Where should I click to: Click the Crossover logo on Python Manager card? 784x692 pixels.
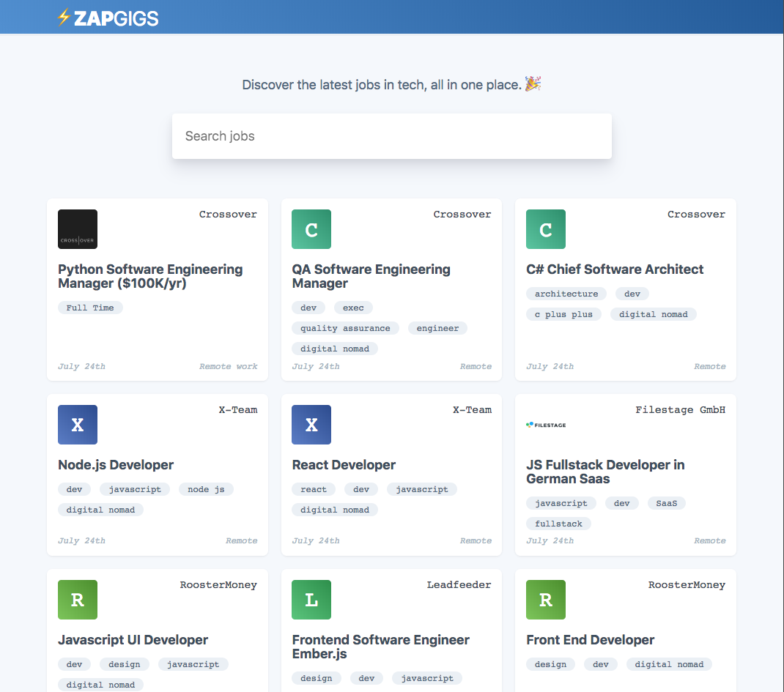[78, 229]
